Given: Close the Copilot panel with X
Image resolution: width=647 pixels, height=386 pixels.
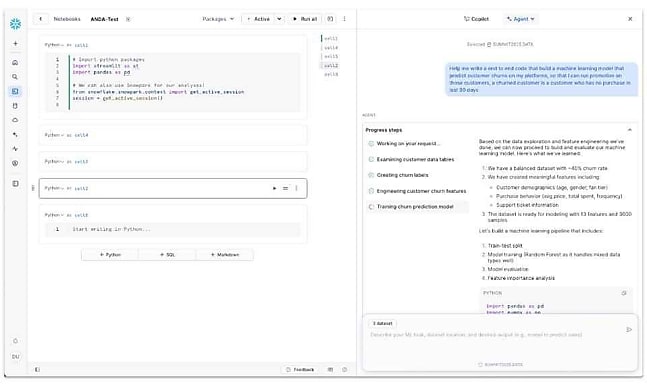Looking at the screenshot, I should click(630, 19).
